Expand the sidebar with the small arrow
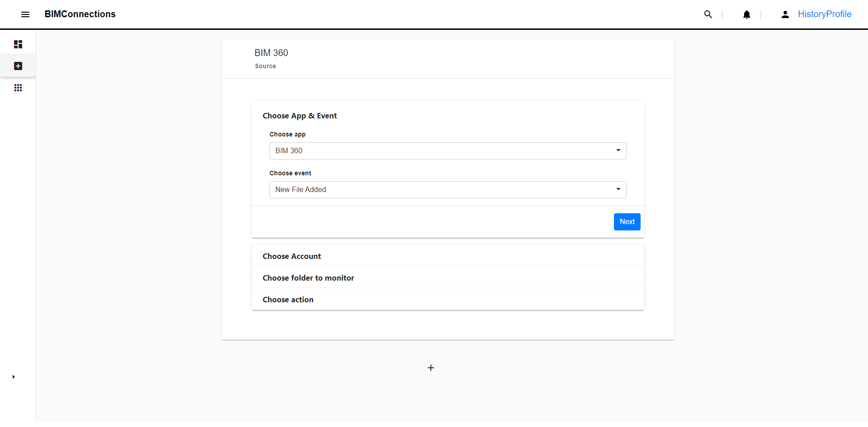This screenshot has width=868, height=427. pos(14,377)
